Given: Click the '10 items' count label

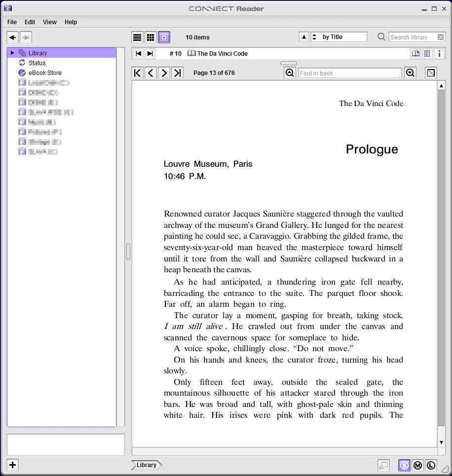Looking at the screenshot, I should click(197, 37).
